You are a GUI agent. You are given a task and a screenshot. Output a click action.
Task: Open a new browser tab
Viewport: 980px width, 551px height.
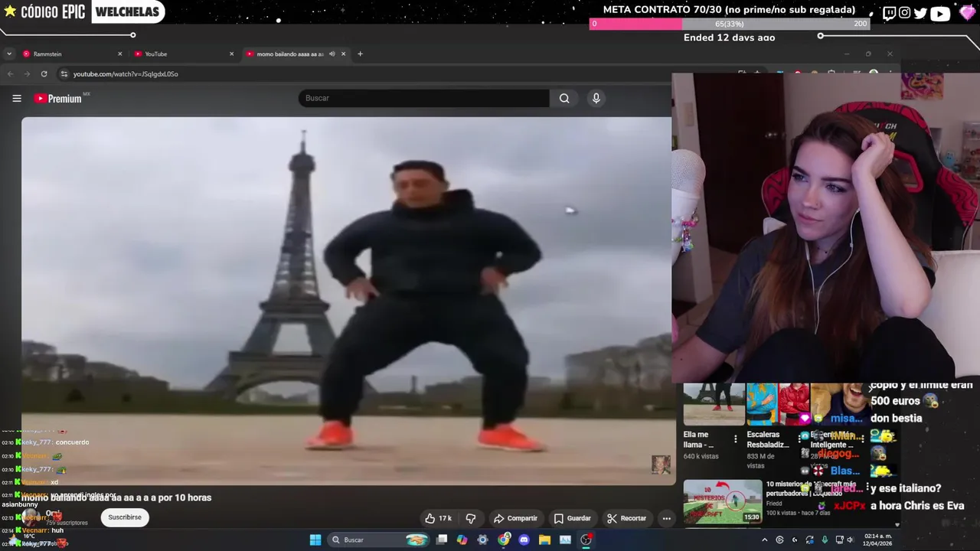(360, 54)
